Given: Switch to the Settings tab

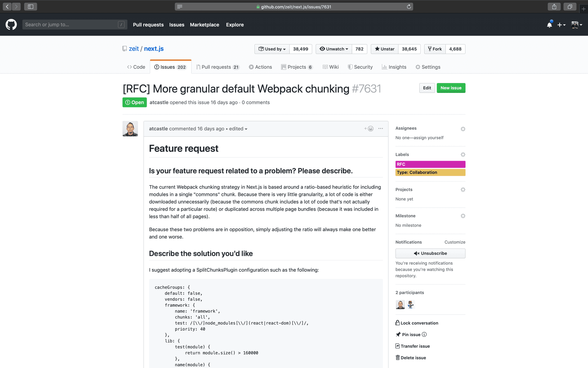Looking at the screenshot, I should 428,67.
